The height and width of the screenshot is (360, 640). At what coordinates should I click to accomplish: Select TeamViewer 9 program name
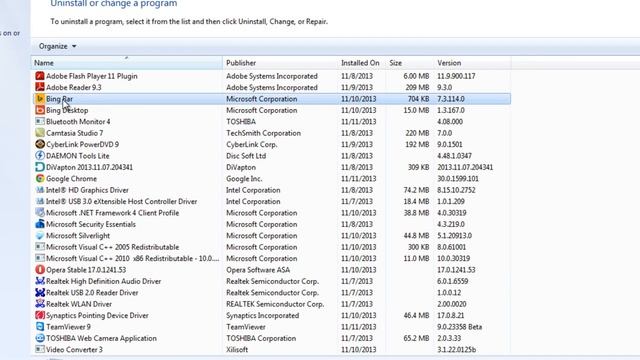coord(68,327)
